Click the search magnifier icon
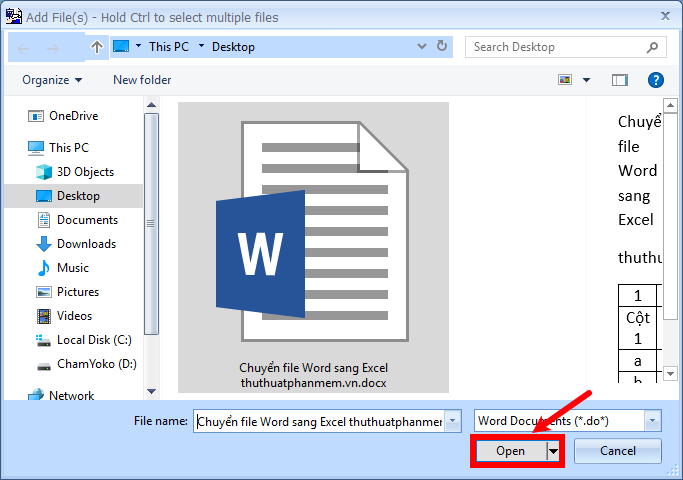683x480 pixels. (x=652, y=47)
